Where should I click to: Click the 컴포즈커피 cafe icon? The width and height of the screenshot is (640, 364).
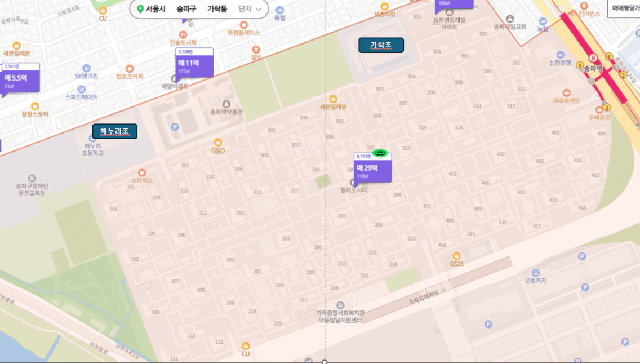tap(130, 69)
